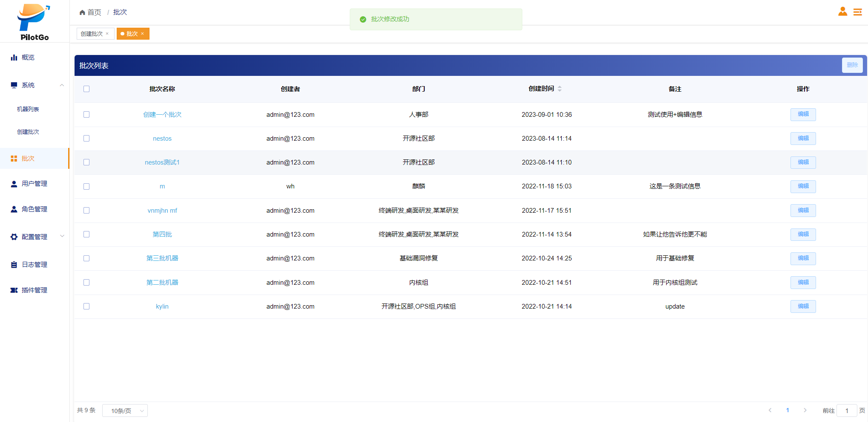Open 概览 overview chart icon
Viewport: 868px width, 422px height.
point(14,58)
